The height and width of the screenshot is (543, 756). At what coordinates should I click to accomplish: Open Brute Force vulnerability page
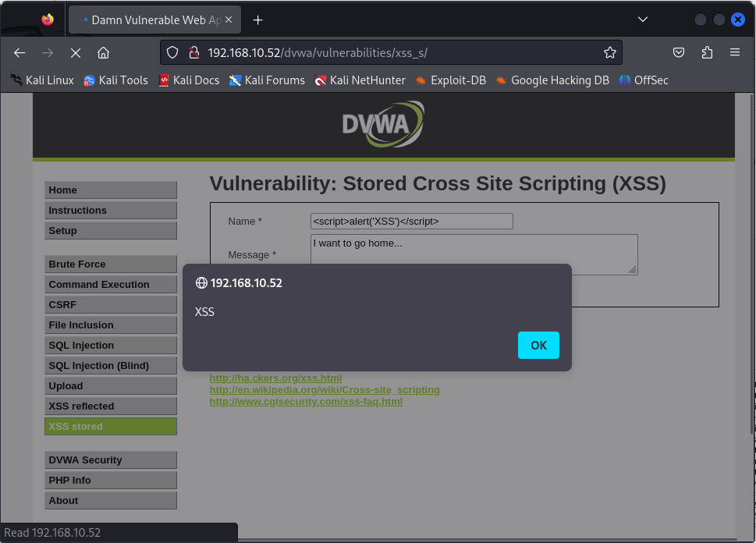pos(111,264)
